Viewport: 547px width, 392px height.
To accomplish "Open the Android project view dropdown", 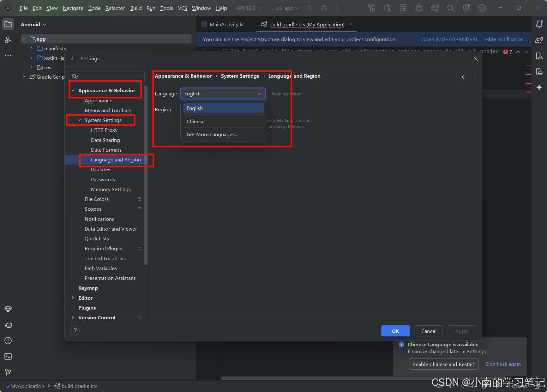I will pyautogui.click(x=33, y=24).
